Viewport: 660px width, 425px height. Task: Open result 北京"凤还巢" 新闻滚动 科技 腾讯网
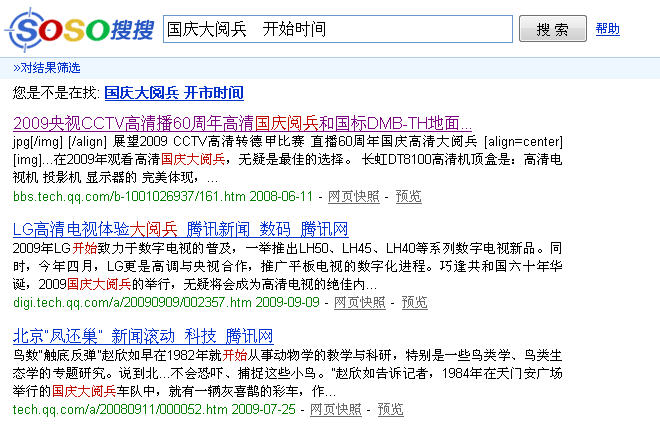point(143,336)
